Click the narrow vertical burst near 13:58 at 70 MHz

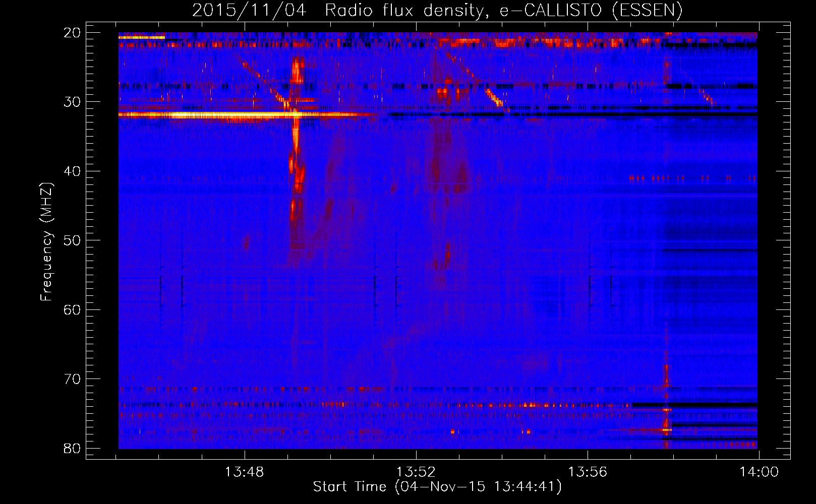(666, 375)
